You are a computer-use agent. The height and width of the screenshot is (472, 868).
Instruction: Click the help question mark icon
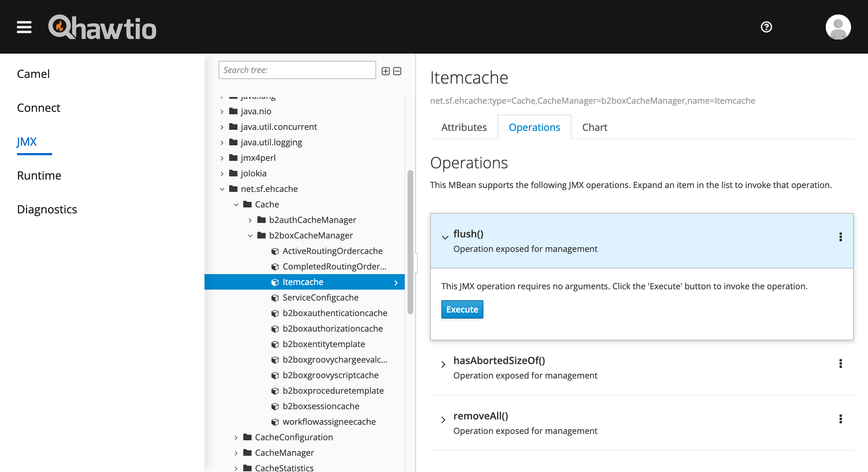766,27
